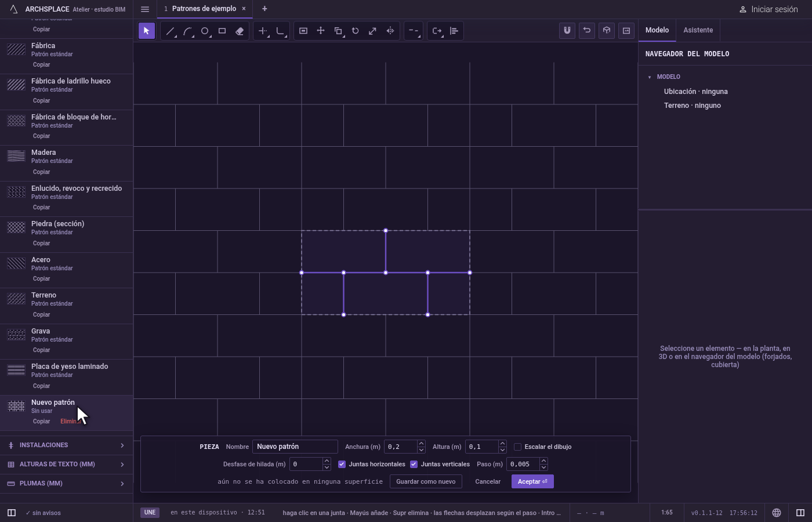Edit the Nombre input field
Viewport: 812px width, 522px height.
point(295,447)
